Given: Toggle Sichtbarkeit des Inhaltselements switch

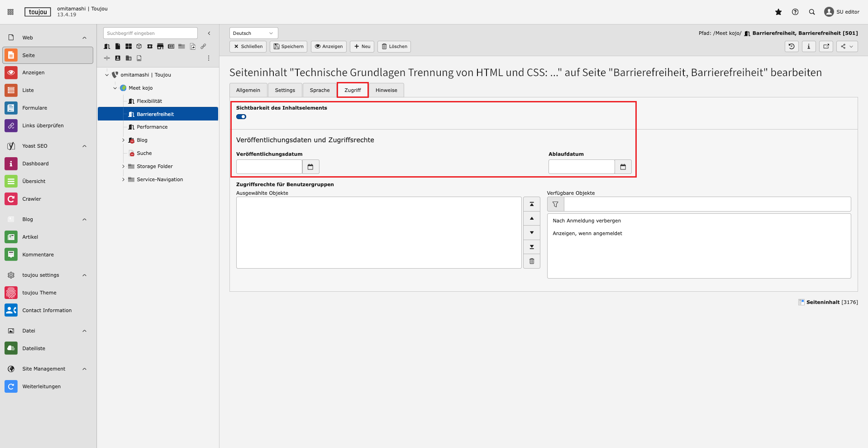Looking at the screenshot, I should (x=241, y=117).
